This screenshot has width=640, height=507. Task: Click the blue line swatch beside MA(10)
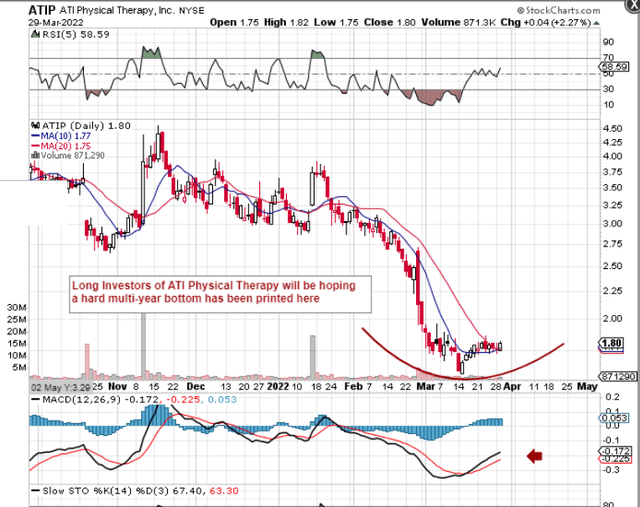click(x=36, y=136)
